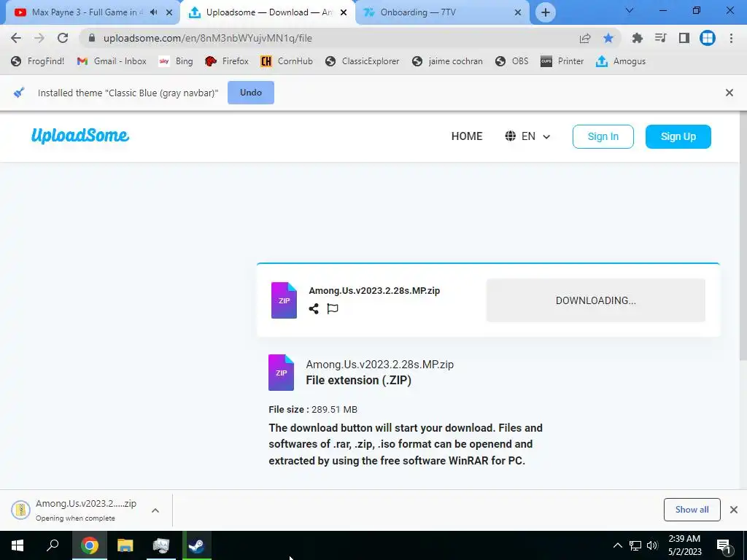Click Show all downloads
This screenshot has height=560, width=747.
click(x=692, y=510)
